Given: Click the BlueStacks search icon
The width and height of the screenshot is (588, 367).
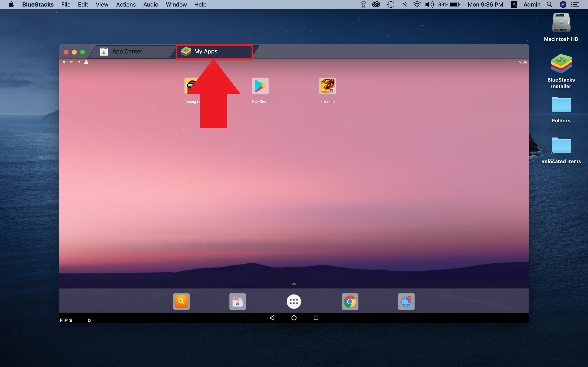Looking at the screenshot, I should 182,301.
